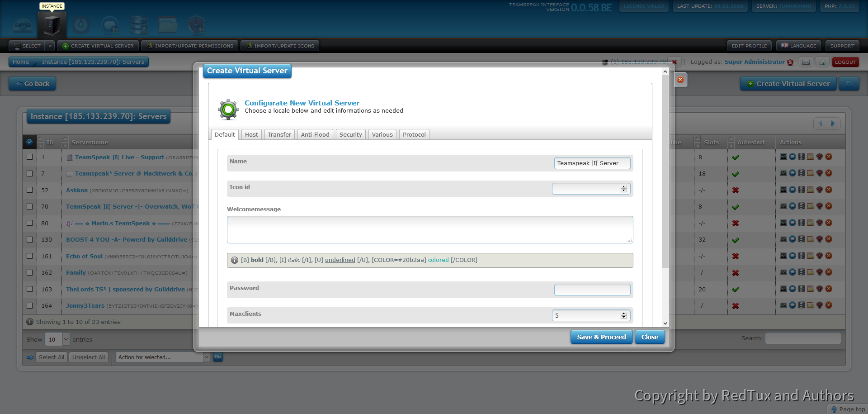The image size is (868, 414).
Task: Click the dialog Close button
Action: click(650, 337)
